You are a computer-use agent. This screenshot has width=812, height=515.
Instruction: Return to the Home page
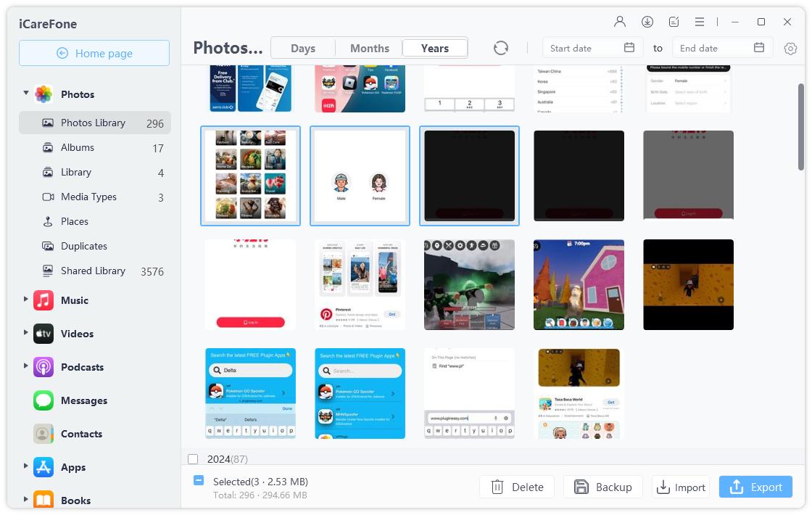coord(94,53)
